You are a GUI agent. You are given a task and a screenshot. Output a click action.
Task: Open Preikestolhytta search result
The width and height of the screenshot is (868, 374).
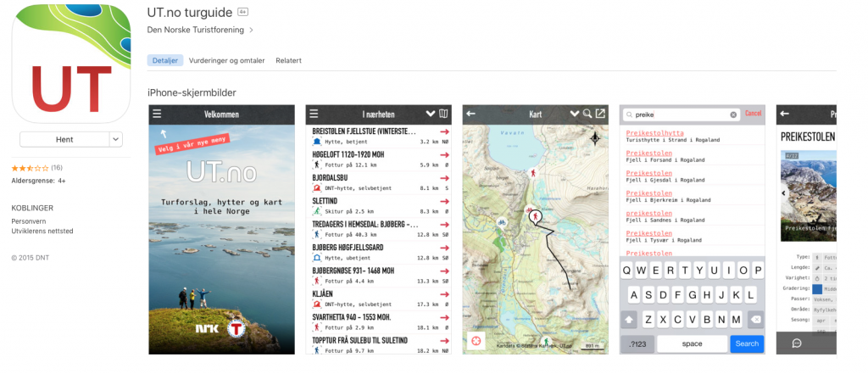coord(692,137)
